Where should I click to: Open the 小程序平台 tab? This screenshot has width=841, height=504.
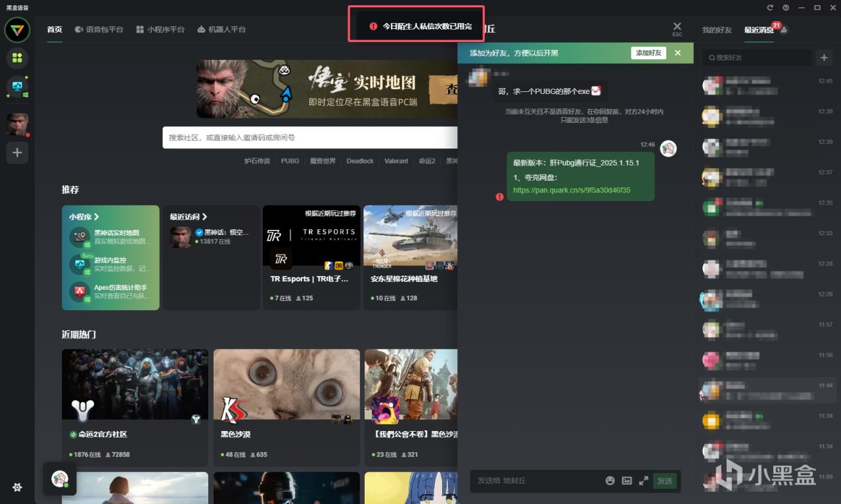[160, 30]
